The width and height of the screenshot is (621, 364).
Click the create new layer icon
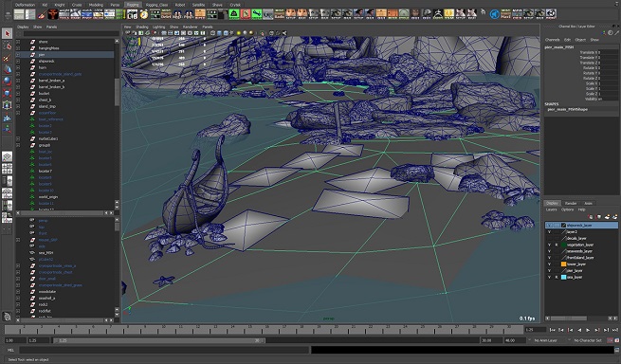coord(607,217)
